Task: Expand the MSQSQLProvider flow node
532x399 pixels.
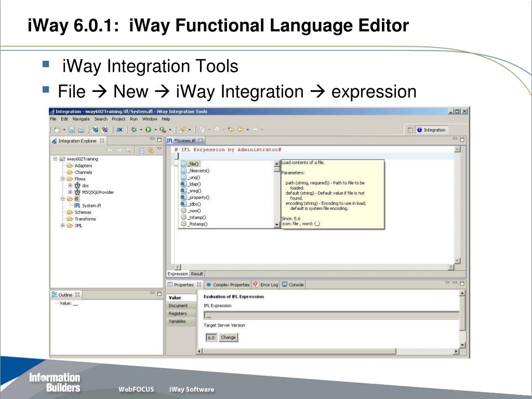Action: point(70,192)
